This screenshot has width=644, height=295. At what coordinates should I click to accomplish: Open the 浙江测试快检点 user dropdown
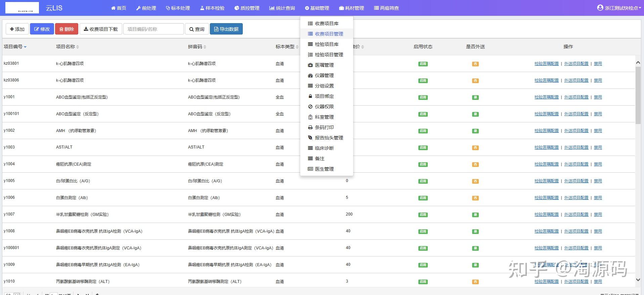(619, 8)
